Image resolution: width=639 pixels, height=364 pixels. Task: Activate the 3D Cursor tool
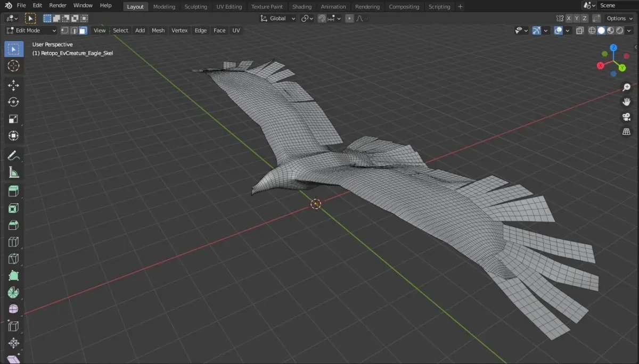click(14, 65)
